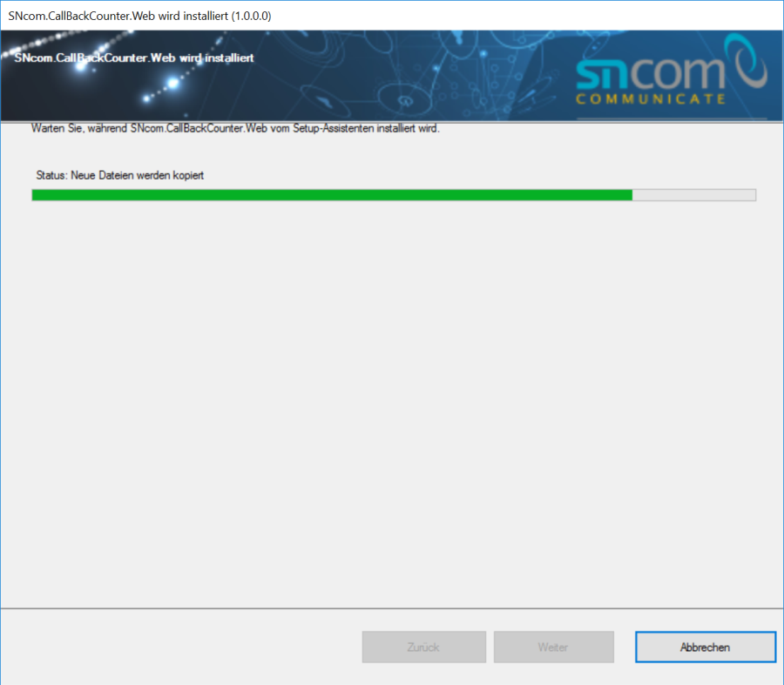Click the empty grey end of progress bar
784x685 pixels.
[694, 195]
